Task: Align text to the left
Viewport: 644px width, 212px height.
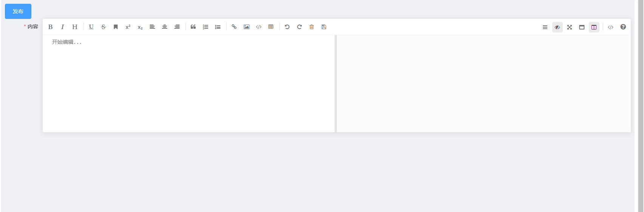Action: pos(152,27)
